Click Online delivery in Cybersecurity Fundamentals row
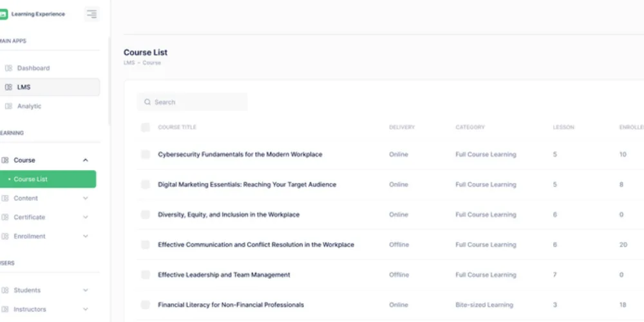The image size is (644, 322). click(399, 155)
